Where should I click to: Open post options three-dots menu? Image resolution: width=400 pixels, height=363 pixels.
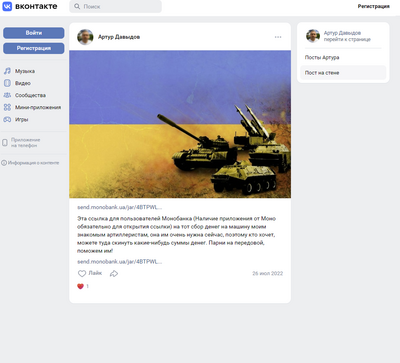pyautogui.click(x=278, y=37)
